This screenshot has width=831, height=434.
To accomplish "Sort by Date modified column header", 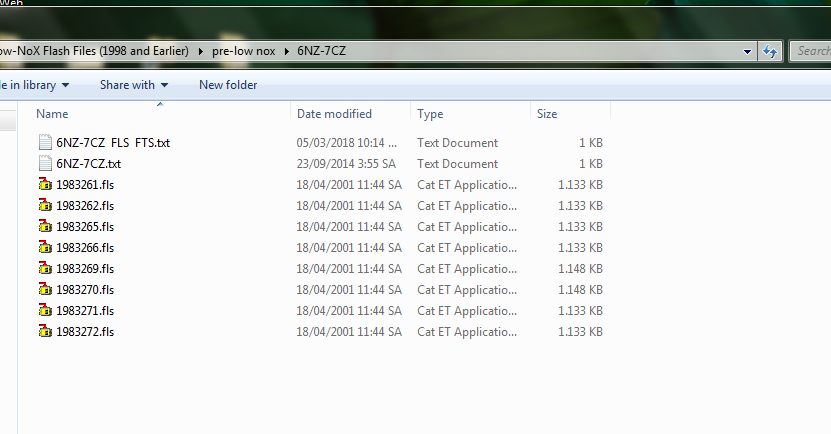I will pyautogui.click(x=334, y=114).
